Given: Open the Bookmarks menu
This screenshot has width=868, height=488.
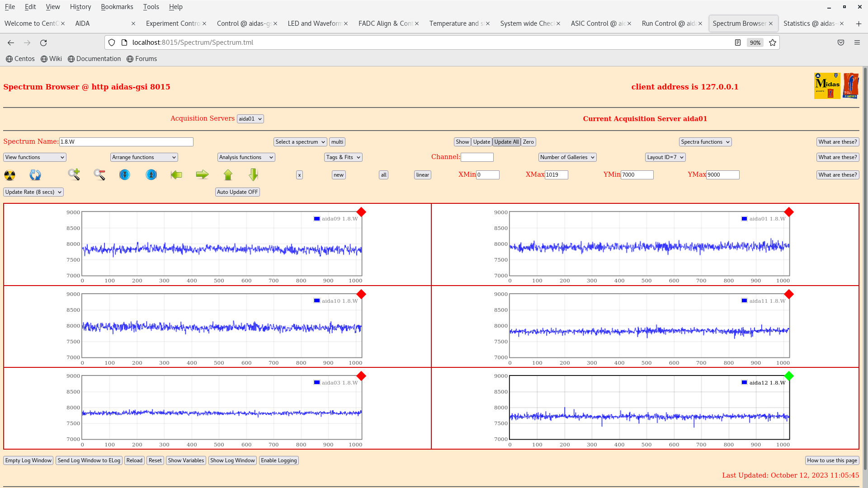Looking at the screenshot, I should (117, 7).
